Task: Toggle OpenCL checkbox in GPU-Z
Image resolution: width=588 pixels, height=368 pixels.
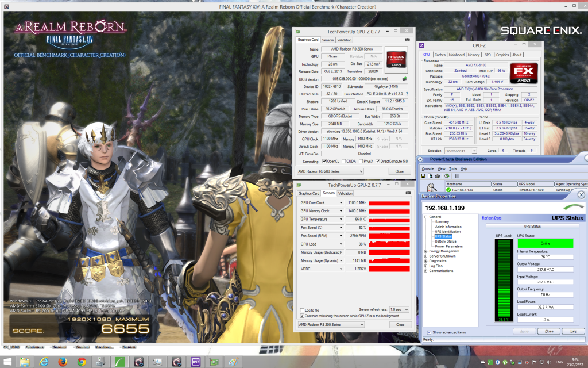Action: (324, 162)
